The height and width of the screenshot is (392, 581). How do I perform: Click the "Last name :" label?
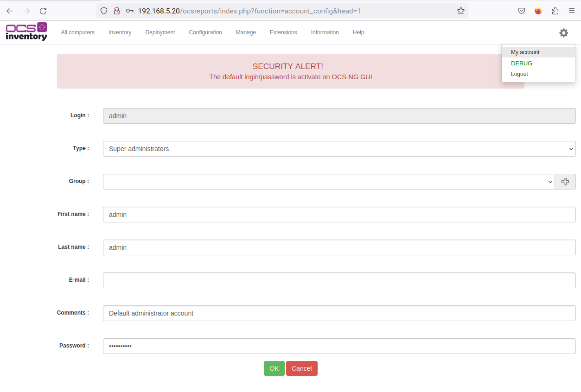[x=74, y=247]
